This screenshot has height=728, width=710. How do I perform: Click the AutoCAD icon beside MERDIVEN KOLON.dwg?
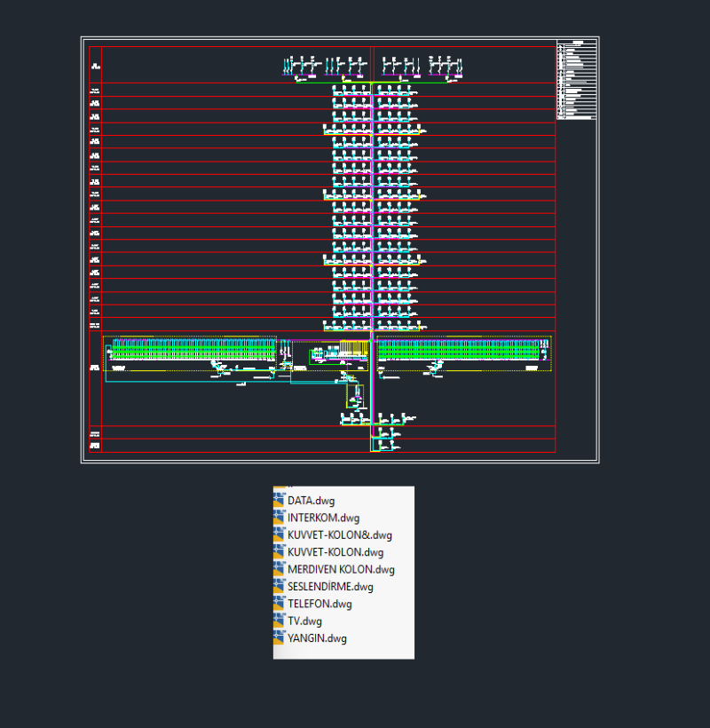tap(280, 569)
